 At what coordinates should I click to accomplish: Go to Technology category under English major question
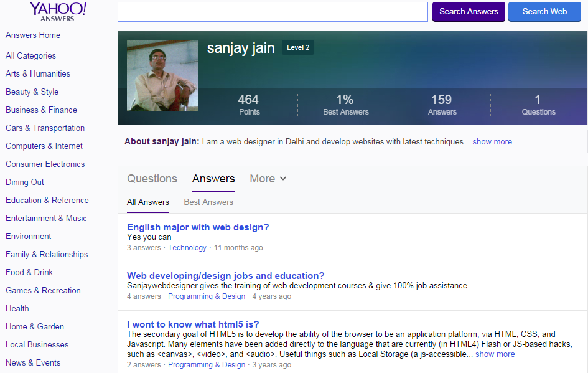187,248
